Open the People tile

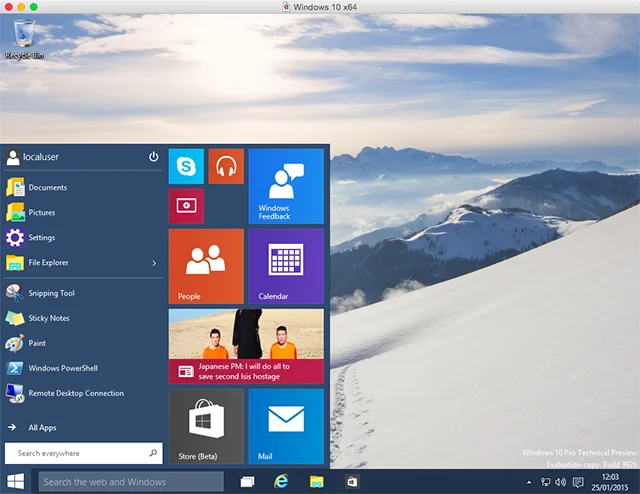tap(206, 266)
